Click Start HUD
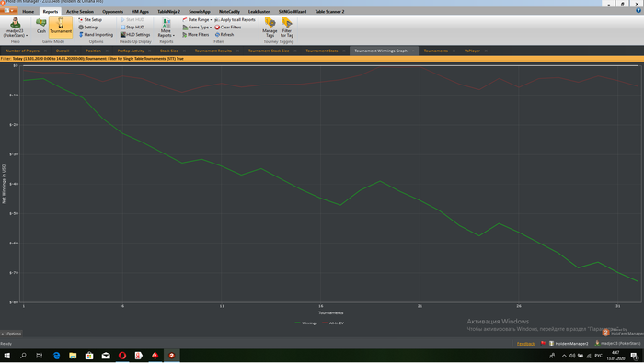This screenshot has width=644, height=363. click(132, 19)
